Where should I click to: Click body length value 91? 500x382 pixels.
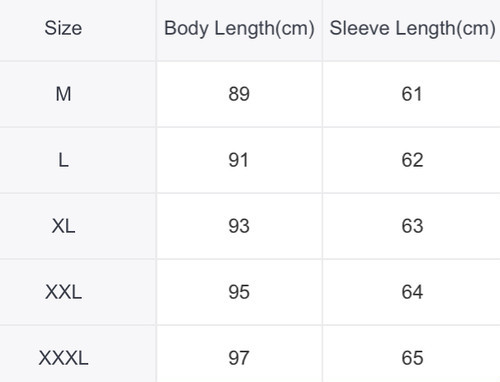238,160
